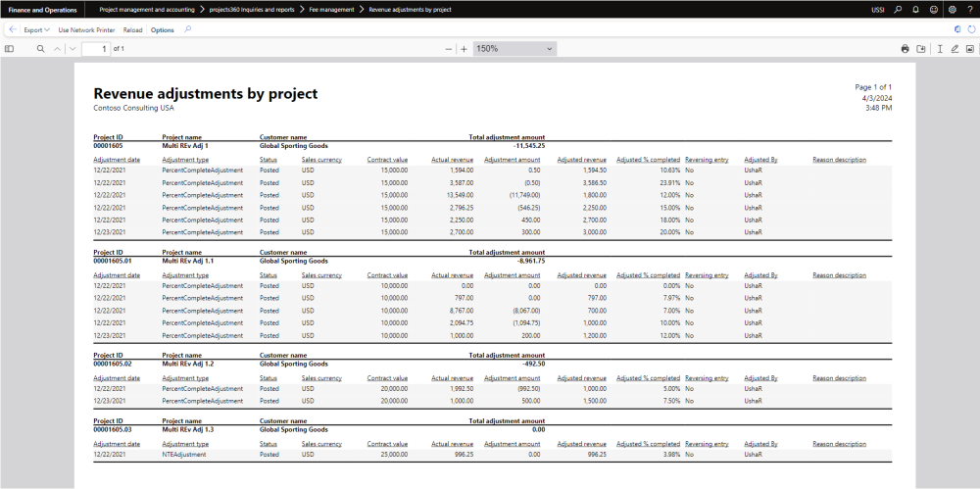Select the draw pen tool

point(955,49)
